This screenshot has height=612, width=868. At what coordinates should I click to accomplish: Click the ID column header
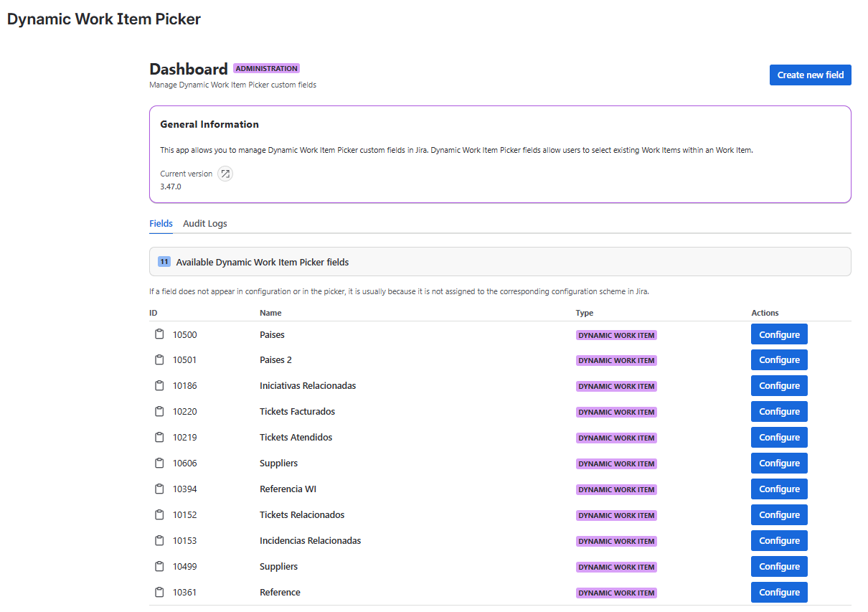153,313
